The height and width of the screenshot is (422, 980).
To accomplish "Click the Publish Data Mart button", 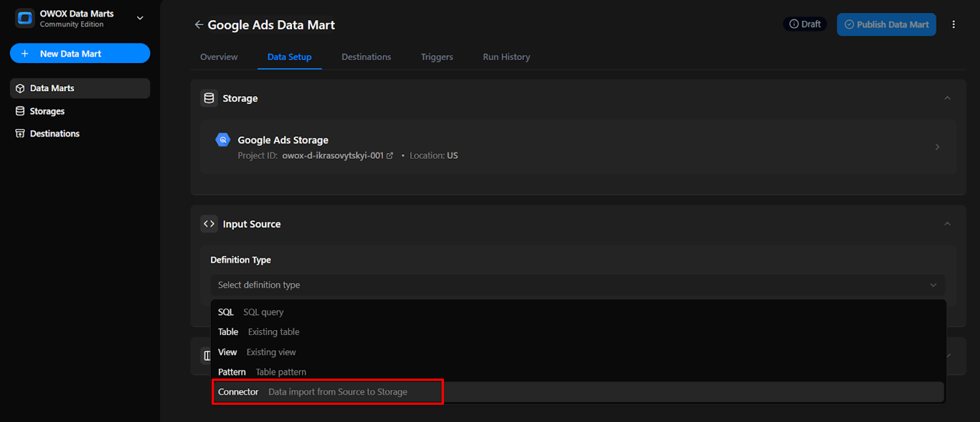I will click(886, 24).
